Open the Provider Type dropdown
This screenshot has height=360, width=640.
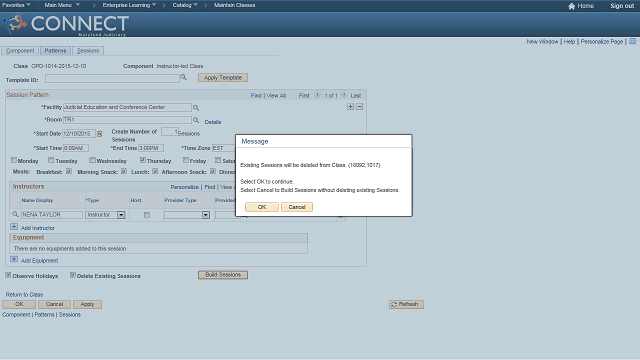coord(206,215)
